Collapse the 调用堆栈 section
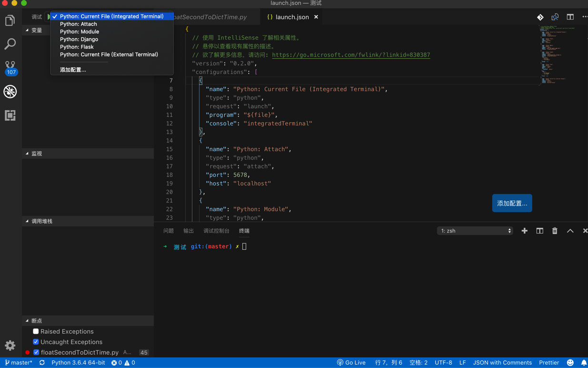Image resolution: width=588 pixels, height=368 pixels. pyautogui.click(x=42, y=221)
